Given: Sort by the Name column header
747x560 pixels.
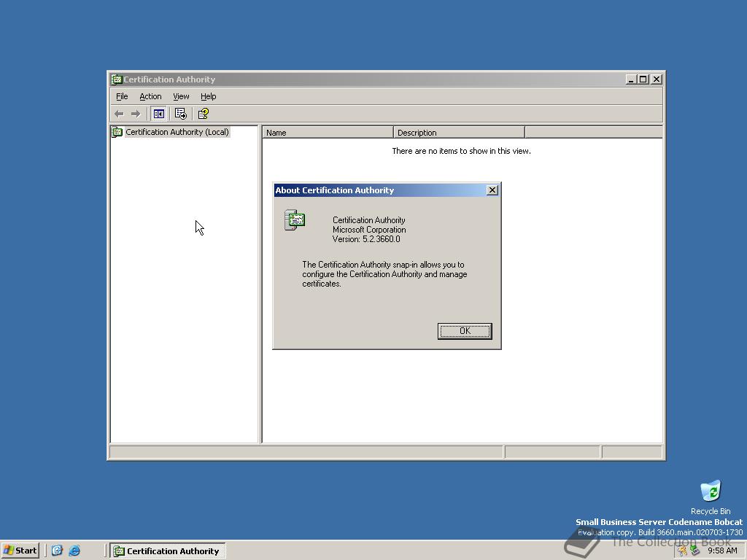Looking at the screenshot, I should point(328,133).
